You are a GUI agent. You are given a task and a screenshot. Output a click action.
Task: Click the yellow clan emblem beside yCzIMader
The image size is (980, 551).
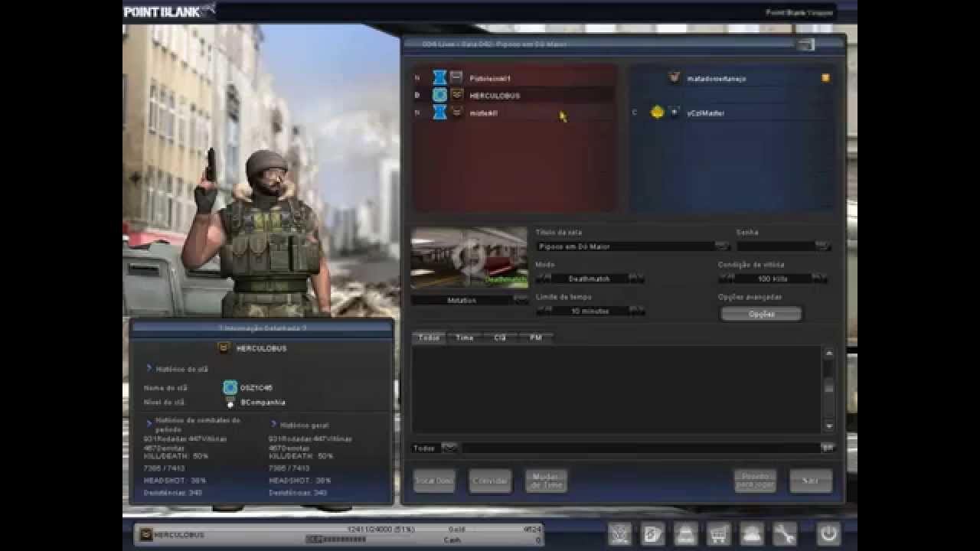pos(657,112)
